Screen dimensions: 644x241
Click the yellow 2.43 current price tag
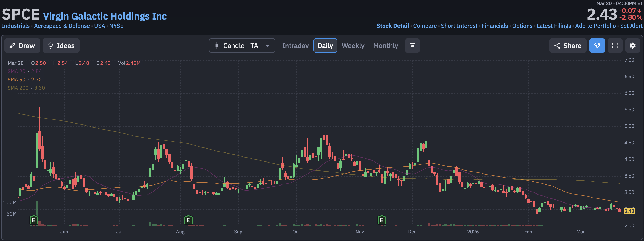click(x=629, y=211)
